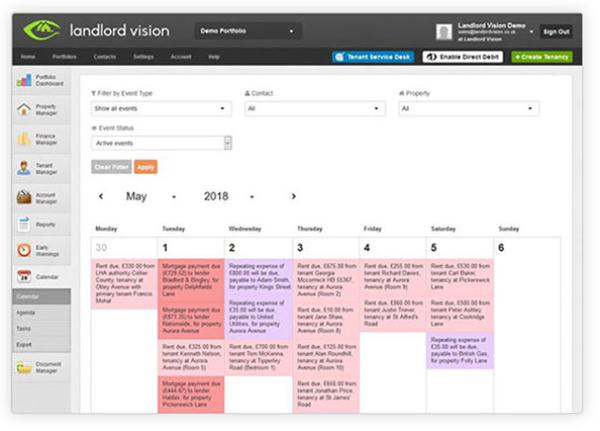
Task: Expand the Property filter dropdown
Action: click(x=469, y=109)
